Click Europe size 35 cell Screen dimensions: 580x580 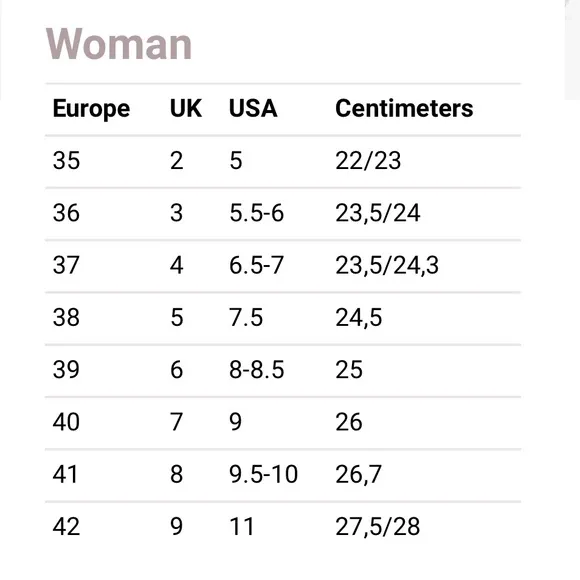click(x=66, y=161)
